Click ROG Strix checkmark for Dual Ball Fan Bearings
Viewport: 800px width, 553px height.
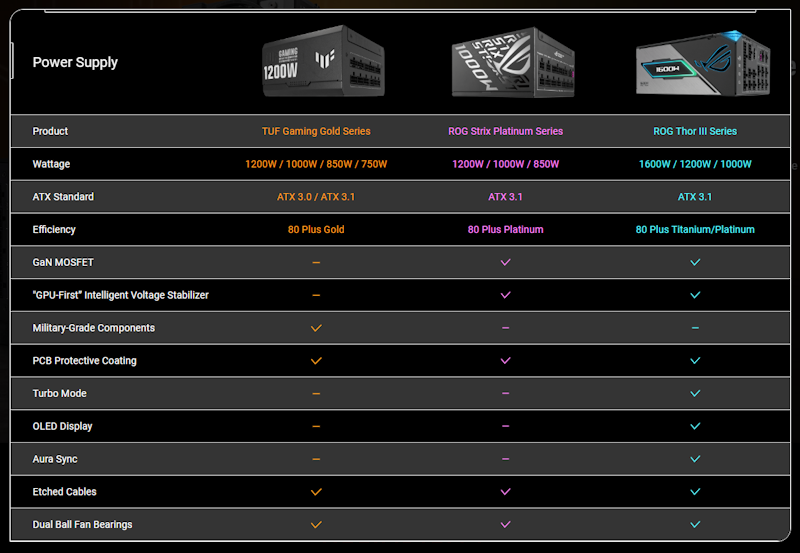click(x=505, y=524)
